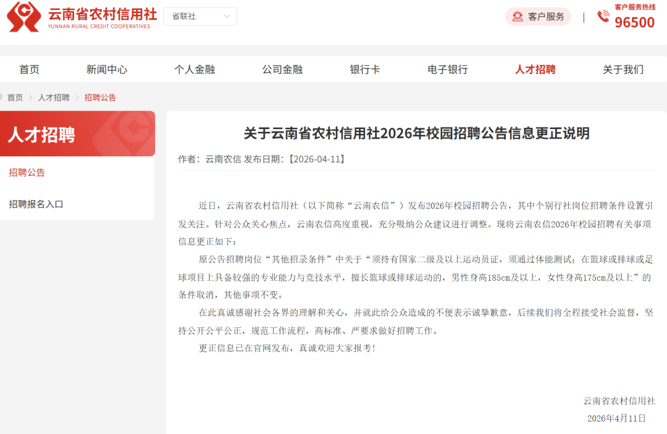Open 招聘报名入口 in the sidebar
Image resolution: width=667 pixels, height=434 pixels.
pos(36,204)
